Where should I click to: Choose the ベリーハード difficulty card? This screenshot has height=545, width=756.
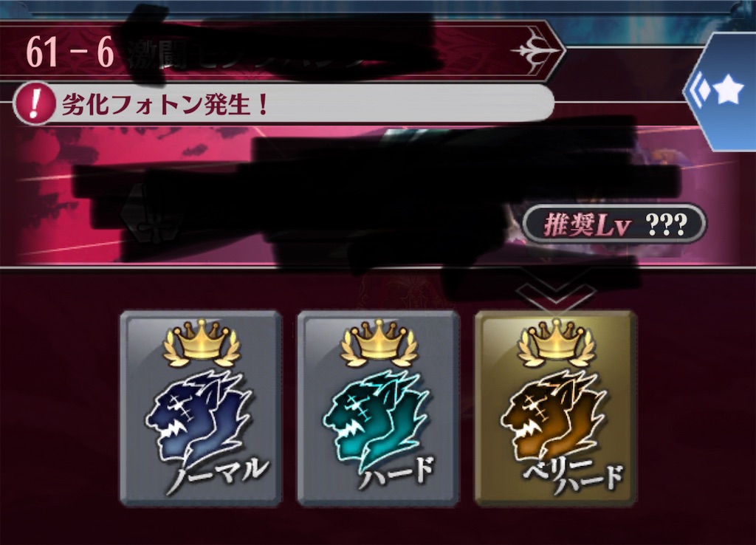click(555, 408)
